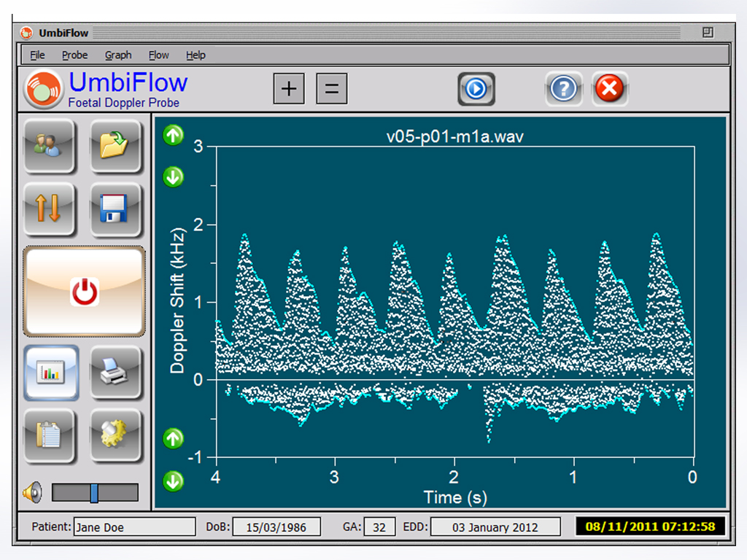Click the top green up arrow on graph
Image resolution: width=747 pixels, height=560 pixels.
[x=174, y=135]
